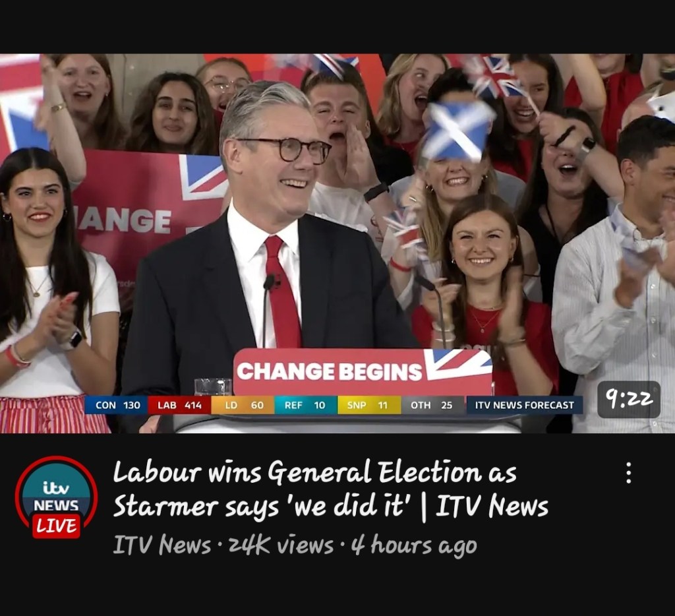The image size is (675, 616).
Task: Click the CHANGE BEGINS podium sign
Action: (363, 372)
